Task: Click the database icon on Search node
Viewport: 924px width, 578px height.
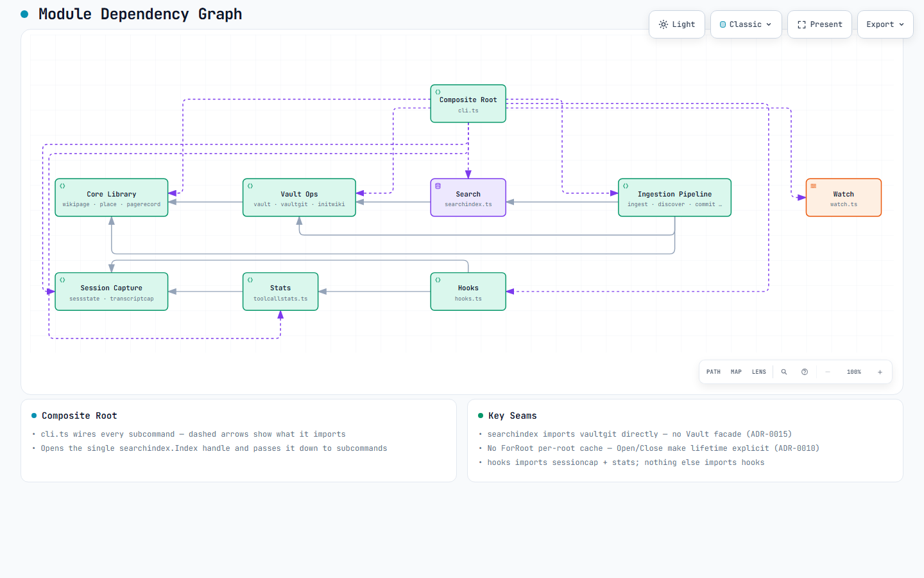Action: pos(438,186)
